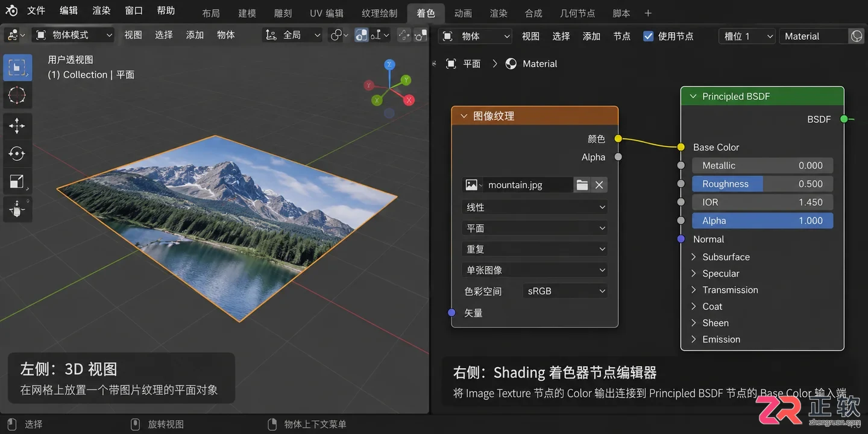
Task: Toggle snapping in the viewport header
Action: pyautogui.click(x=362, y=35)
